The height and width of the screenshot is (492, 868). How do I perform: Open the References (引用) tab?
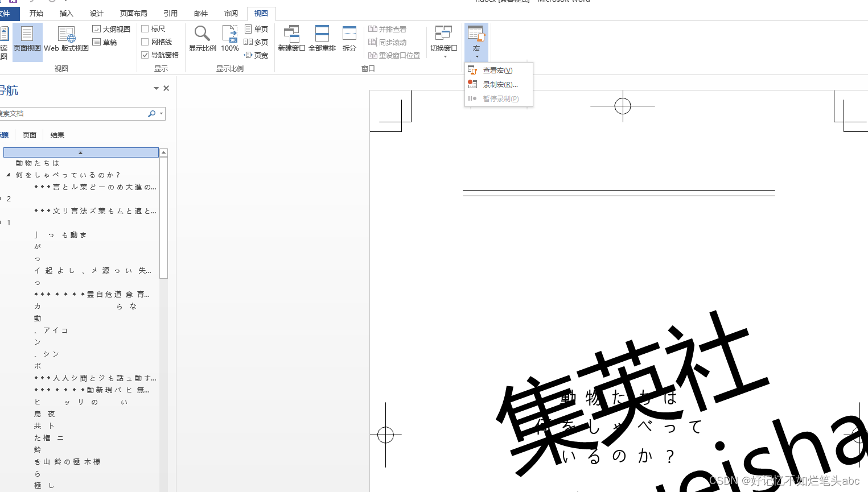[x=171, y=13]
